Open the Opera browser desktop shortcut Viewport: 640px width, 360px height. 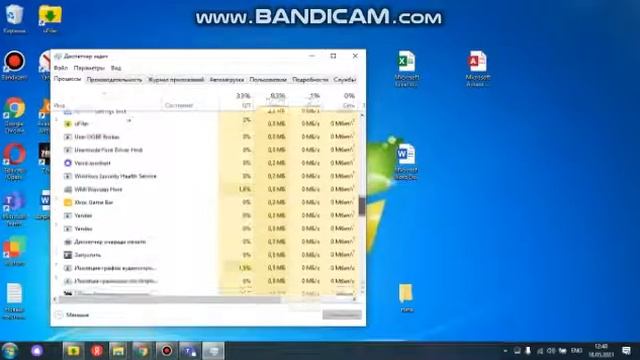pos(14,161)
